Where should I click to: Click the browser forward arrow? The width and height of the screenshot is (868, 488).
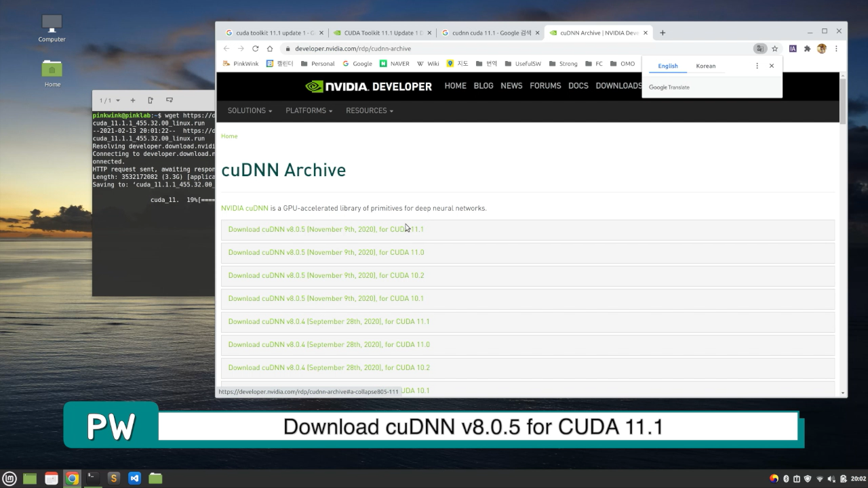click(241, 49)
